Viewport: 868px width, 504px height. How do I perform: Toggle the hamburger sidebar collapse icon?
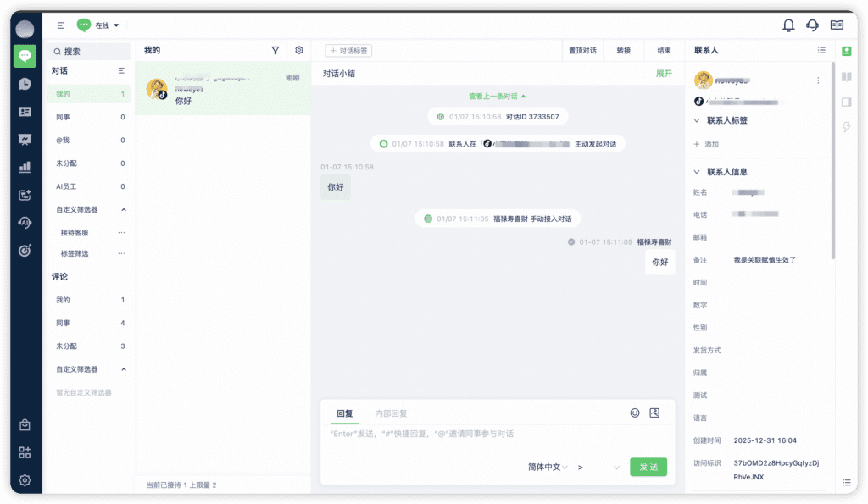click(x=60, y=25)
